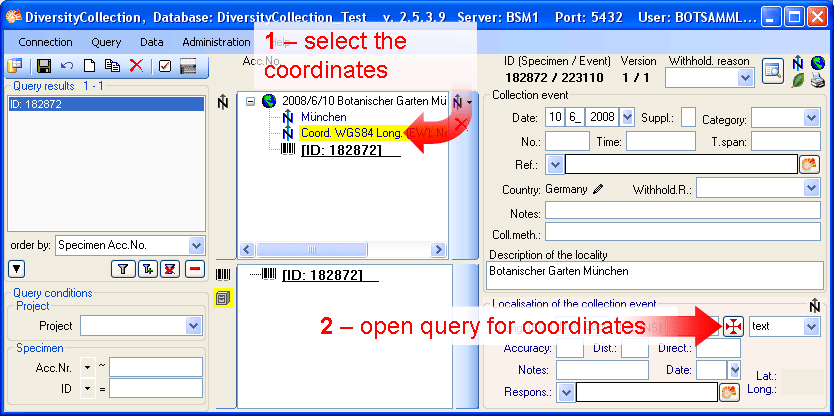Screen dimensions: 834x416
Task: Click the pencil icon next to Germany
Action: tap(598, 189)
